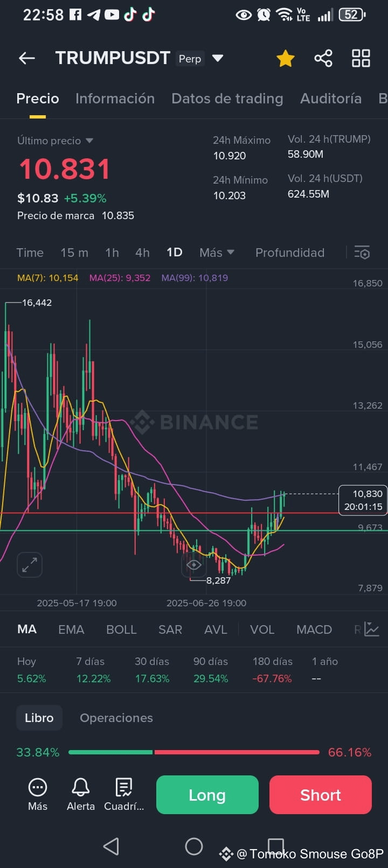Expand the Más interval dropdown

pos(217,253)
